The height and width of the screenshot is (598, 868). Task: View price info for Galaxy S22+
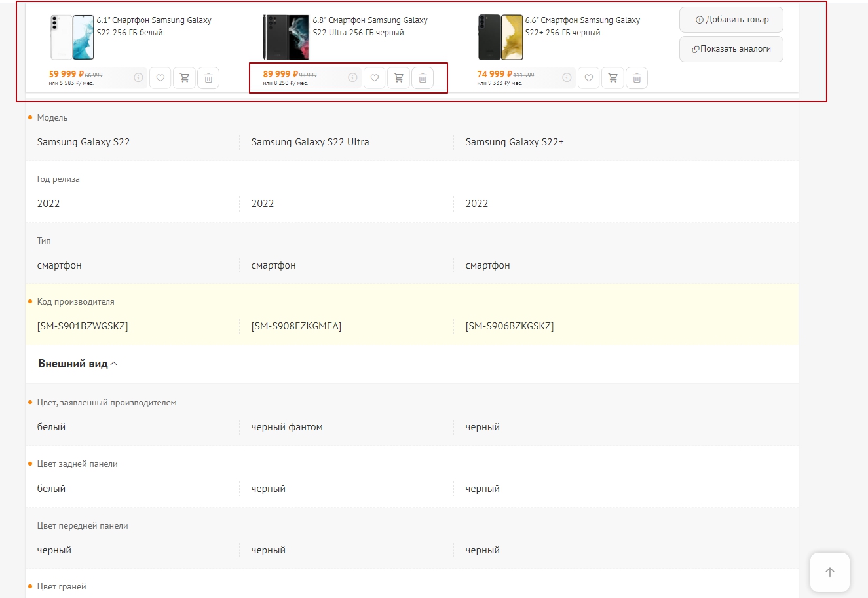pos(567,77)
